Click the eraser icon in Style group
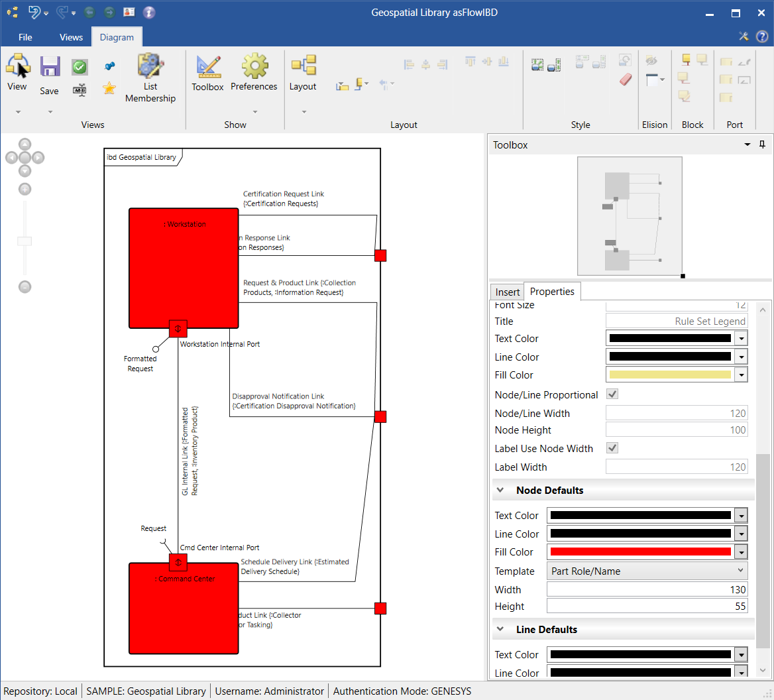Screen dimensions: 774x700 point(626,80)
